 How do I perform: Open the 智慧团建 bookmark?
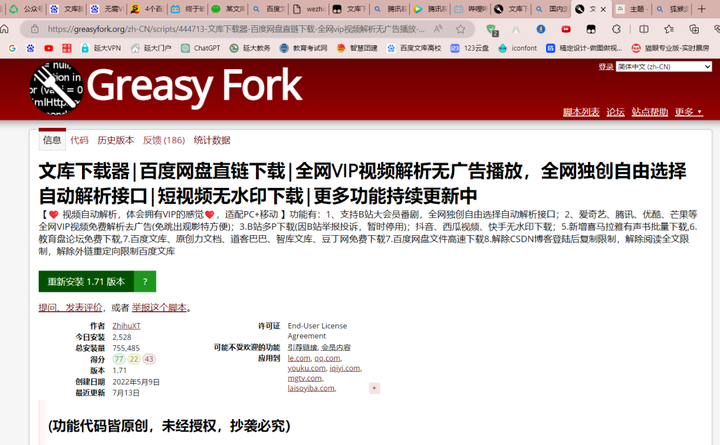coord(357,48)
